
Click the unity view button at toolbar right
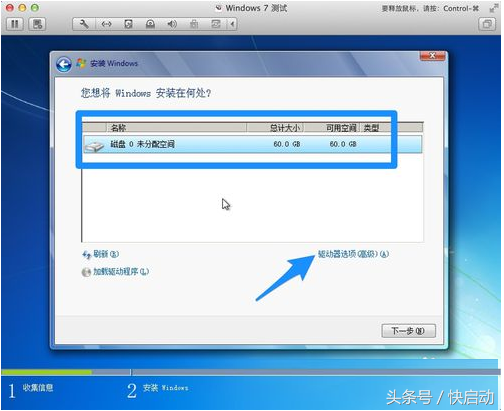click(x=487, y=24)
